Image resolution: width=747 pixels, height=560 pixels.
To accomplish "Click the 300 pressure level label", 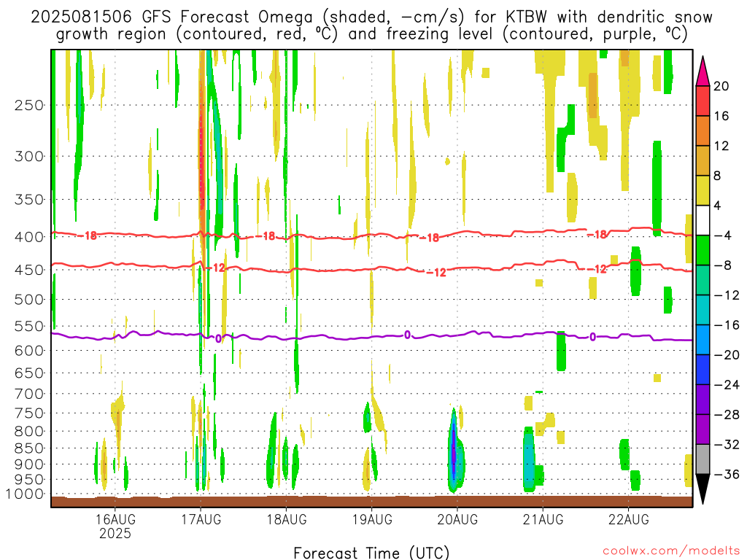I will click(29, 156).
